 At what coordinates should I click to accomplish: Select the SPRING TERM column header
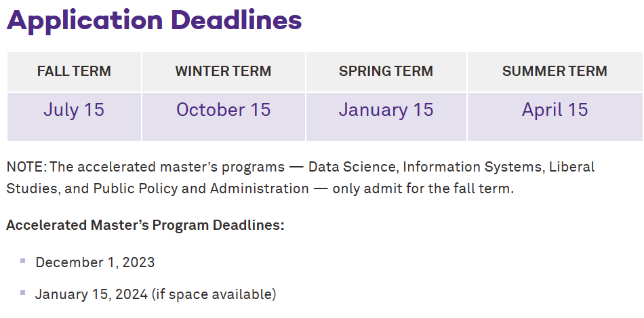click(386, 71)
